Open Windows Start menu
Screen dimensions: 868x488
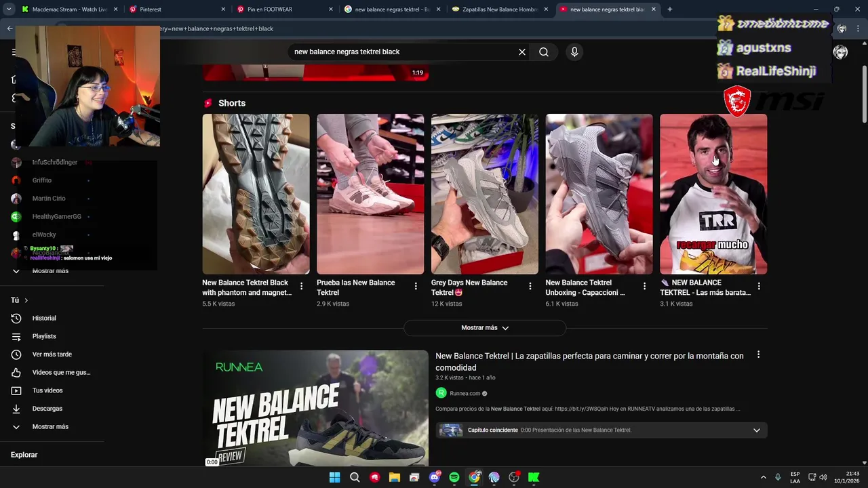[334, 477]
